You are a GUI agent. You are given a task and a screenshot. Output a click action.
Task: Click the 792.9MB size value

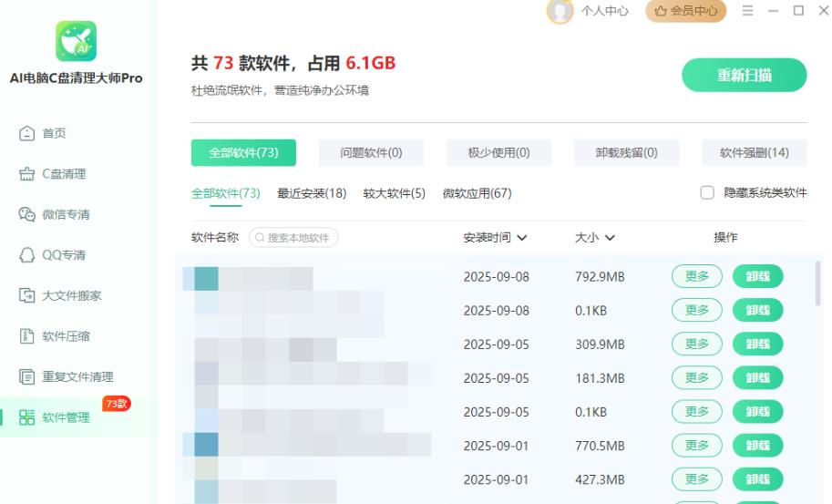(x=601, y=277)
